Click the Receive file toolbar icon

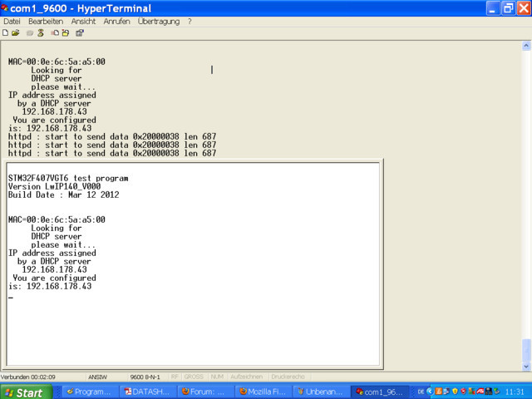coord(66,33)
